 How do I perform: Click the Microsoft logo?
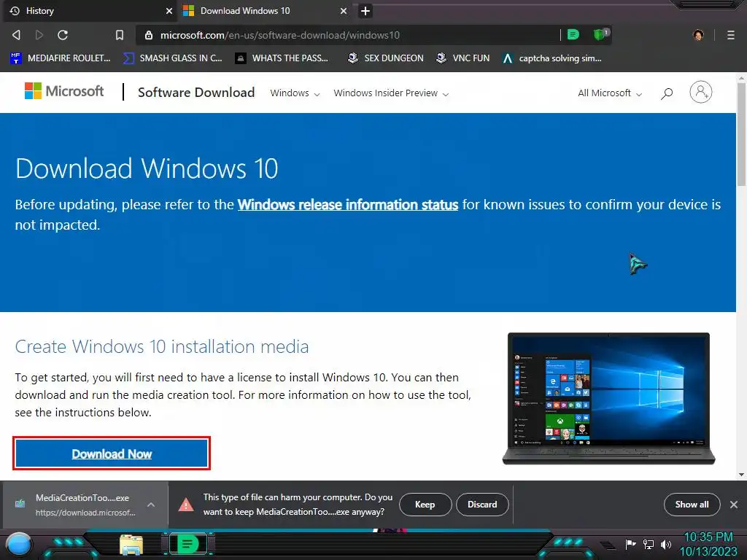pos(64,91)
